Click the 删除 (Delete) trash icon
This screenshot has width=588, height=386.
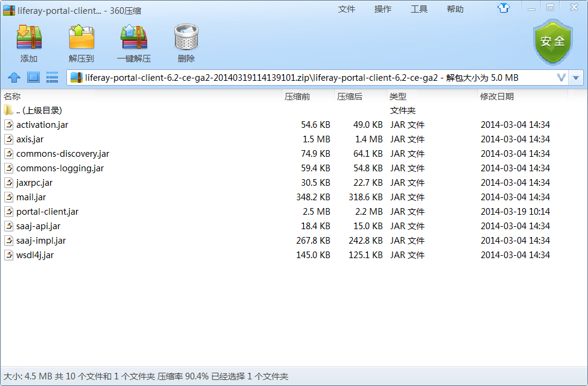click(186, 37)
